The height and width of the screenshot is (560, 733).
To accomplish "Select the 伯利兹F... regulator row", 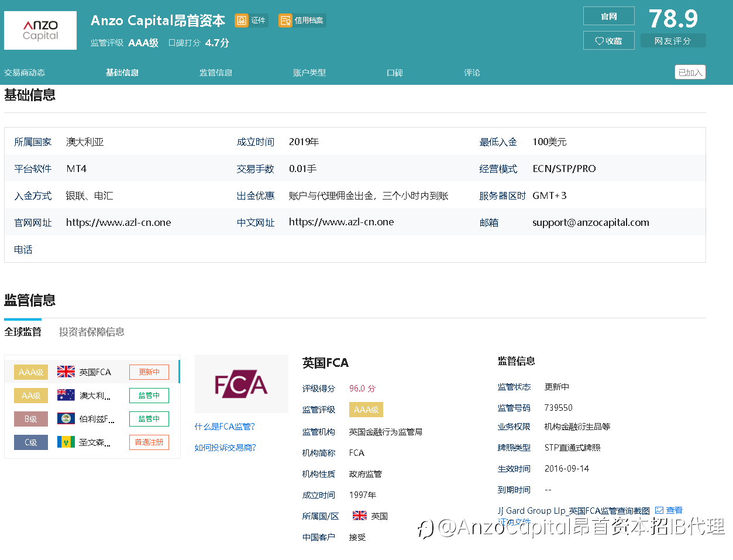I will (92, 419).
